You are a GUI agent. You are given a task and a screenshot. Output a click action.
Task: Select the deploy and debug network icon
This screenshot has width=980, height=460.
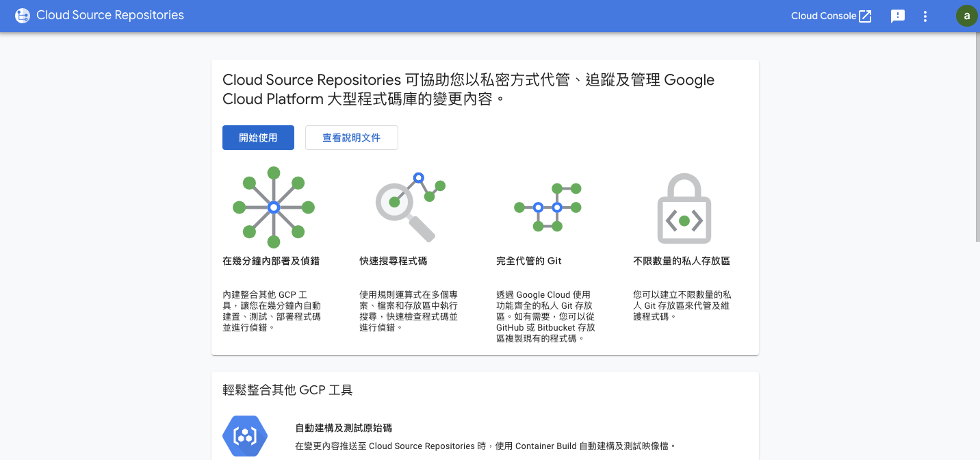tap(274, 205)
